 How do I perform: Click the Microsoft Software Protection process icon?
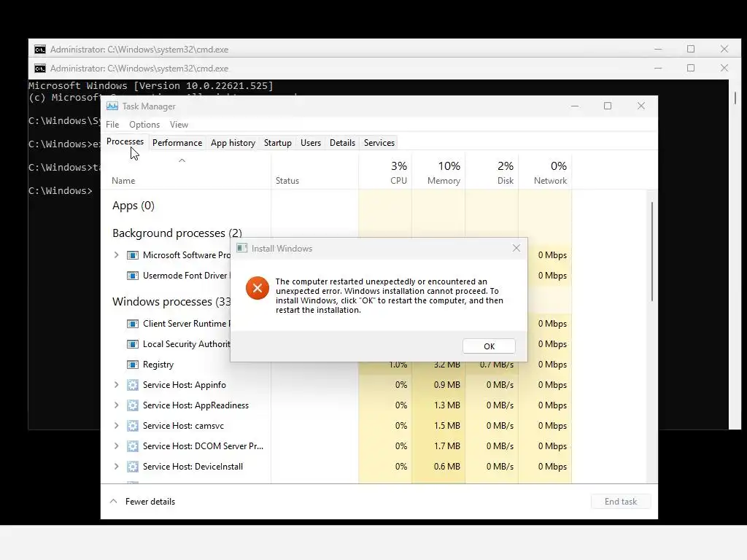tap(133, 255)
